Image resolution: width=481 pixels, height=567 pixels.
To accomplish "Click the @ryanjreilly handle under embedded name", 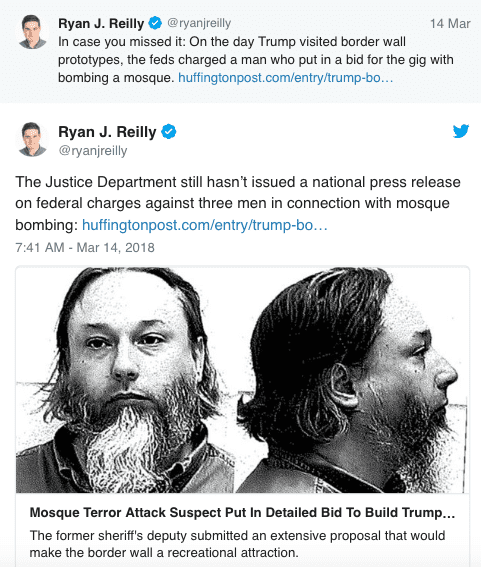I will click(x=93, y=151).
